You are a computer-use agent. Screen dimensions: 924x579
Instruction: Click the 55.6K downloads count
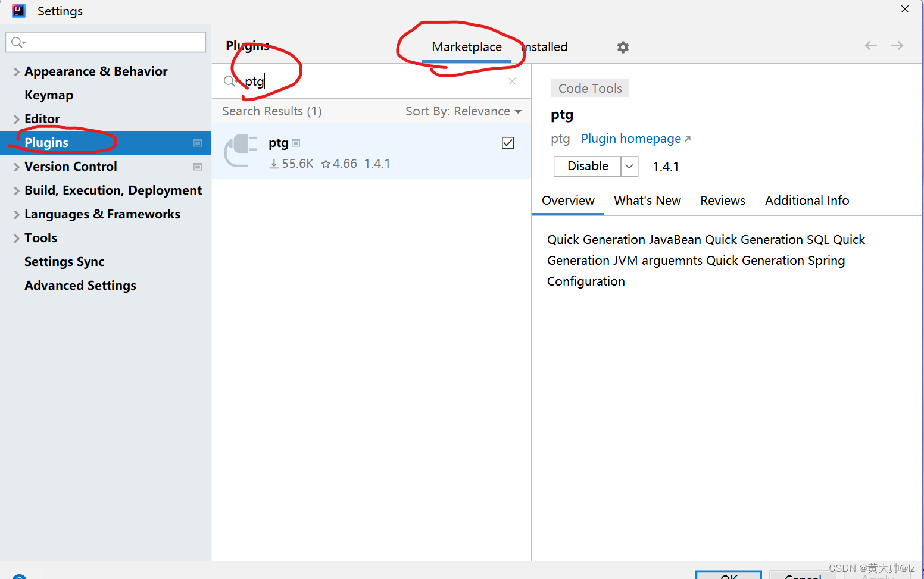291,164
